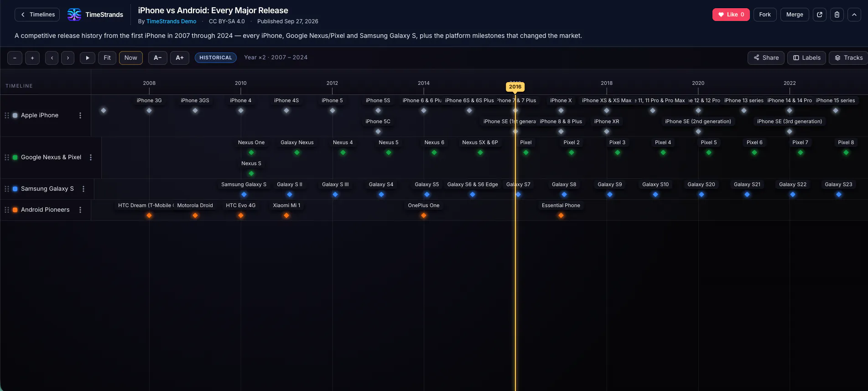
Task: Select the iPhone 4S event marker
Action: [x=286, y=110]
